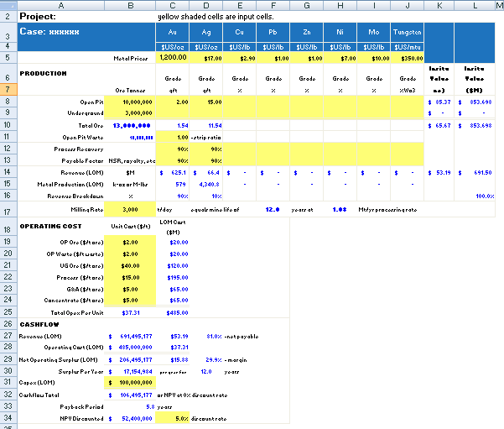Click metal production 579 cell
504x429 pixels.
pos(173,184)
